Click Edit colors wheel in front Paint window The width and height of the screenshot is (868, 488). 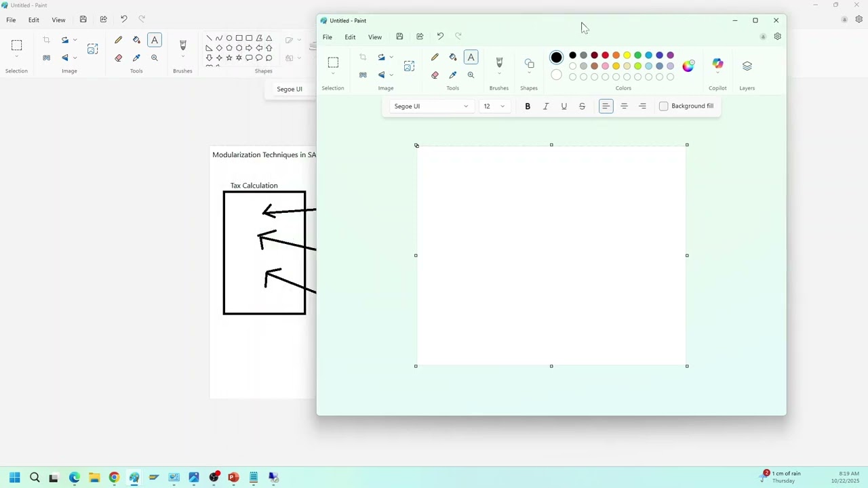click(688, 66)
